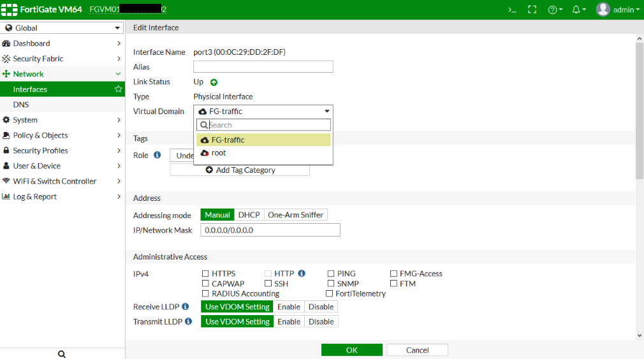Click the System gear icon

click(6, 119)
